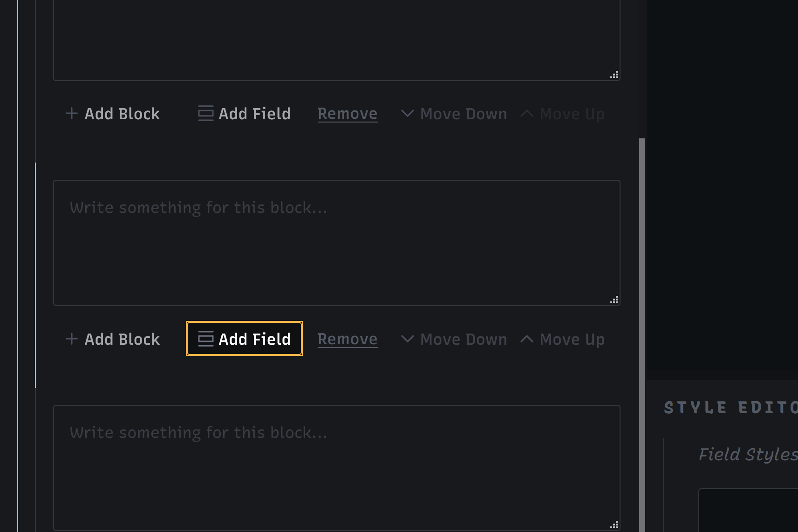This screenshot has height=532, width=798.
Task: Click the bottom 'Write something for this block' textarea
Action: (336, 468)
